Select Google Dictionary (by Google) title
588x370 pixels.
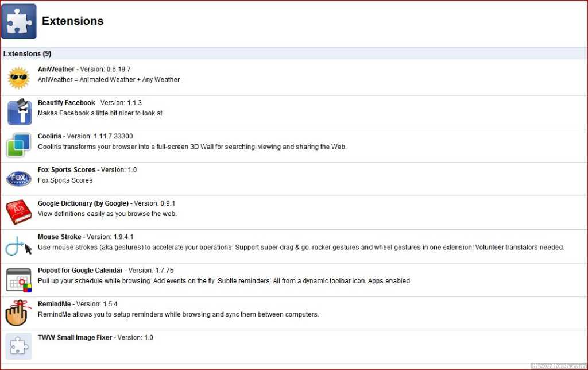pos(83,203)
